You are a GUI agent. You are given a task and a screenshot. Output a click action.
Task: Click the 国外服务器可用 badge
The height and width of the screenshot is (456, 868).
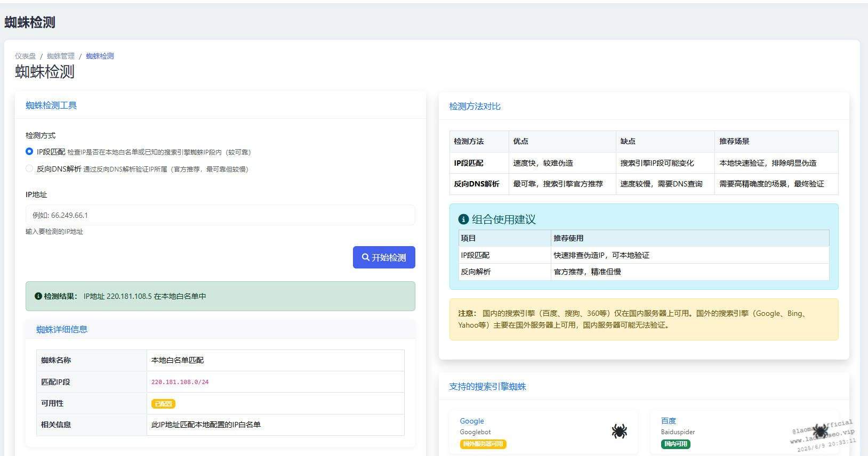483,444
